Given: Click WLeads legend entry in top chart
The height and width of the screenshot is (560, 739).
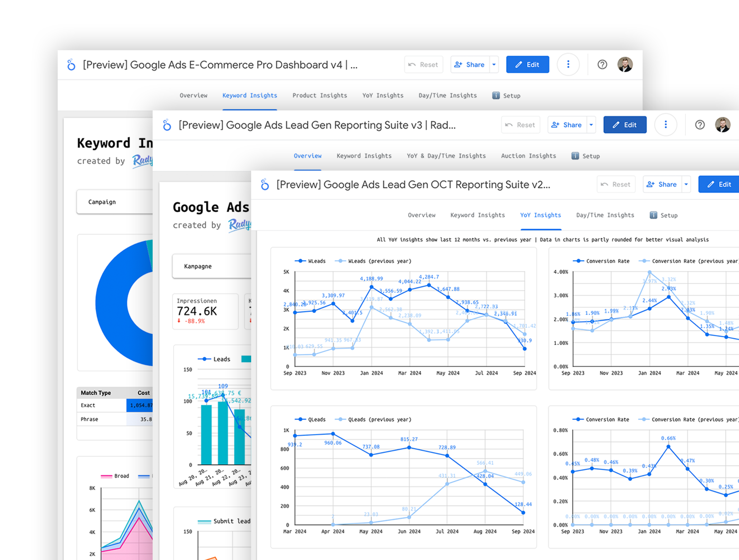Looking at the screenshot, I should pos(310,261).
